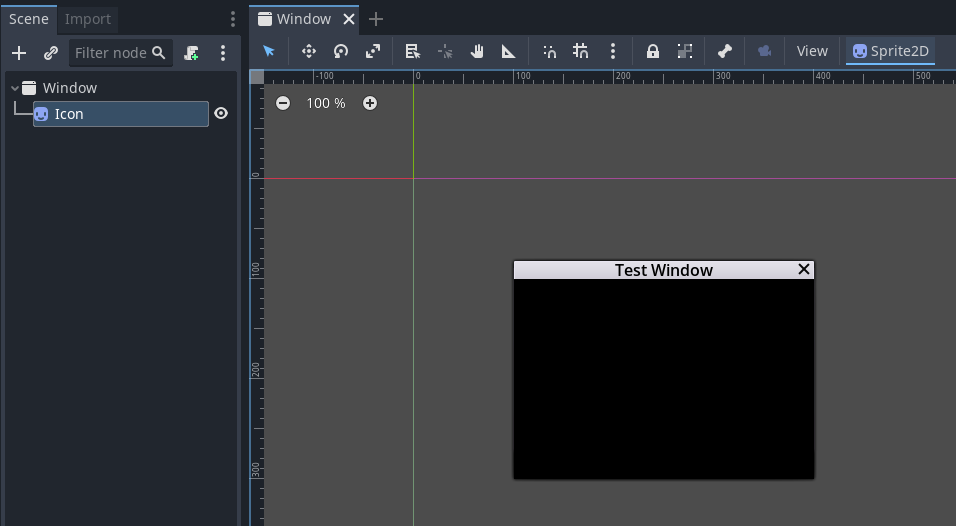Zoom out the 2D viewport

coord(283,103)
